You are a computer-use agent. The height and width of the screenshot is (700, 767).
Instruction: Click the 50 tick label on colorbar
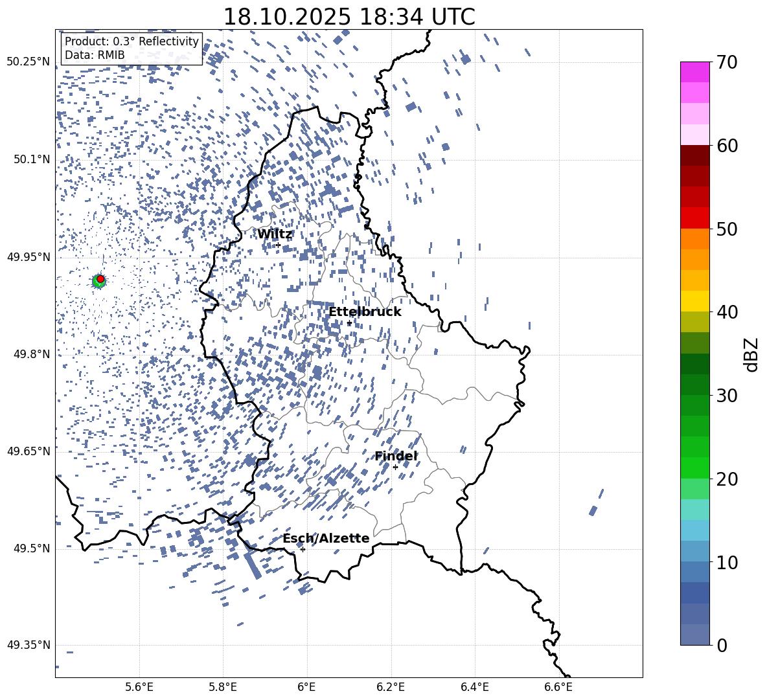(x=727, y=229)
